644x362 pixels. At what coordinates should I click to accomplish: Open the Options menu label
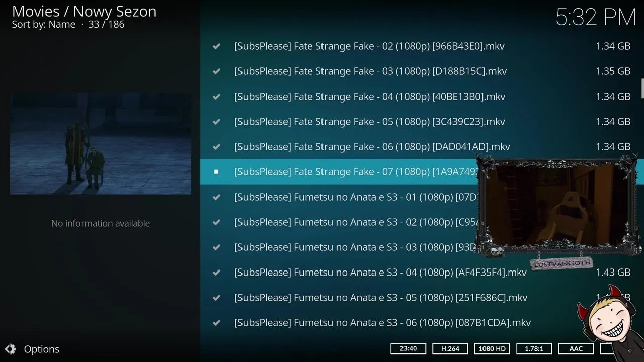pyautogui.click(x=42, y=349)
